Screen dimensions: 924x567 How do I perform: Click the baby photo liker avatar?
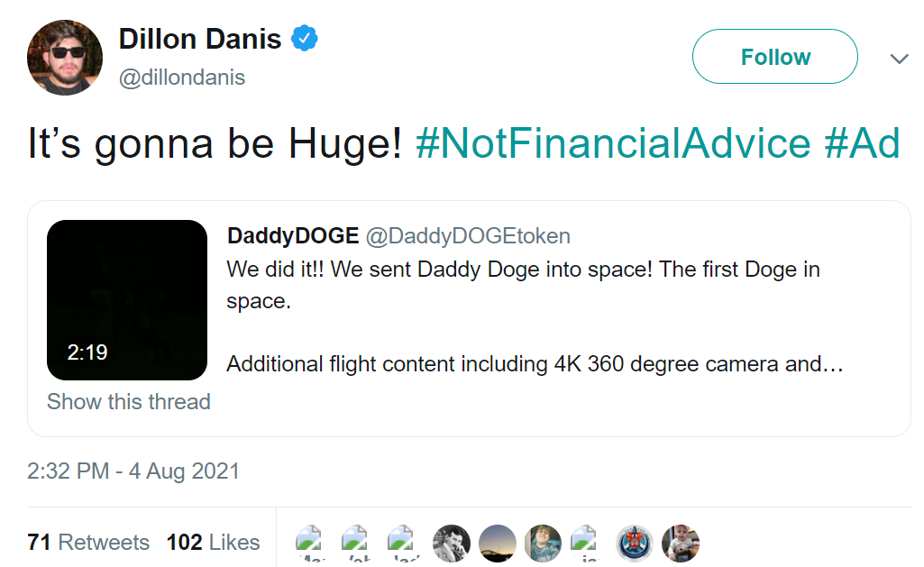click(681, 544)
